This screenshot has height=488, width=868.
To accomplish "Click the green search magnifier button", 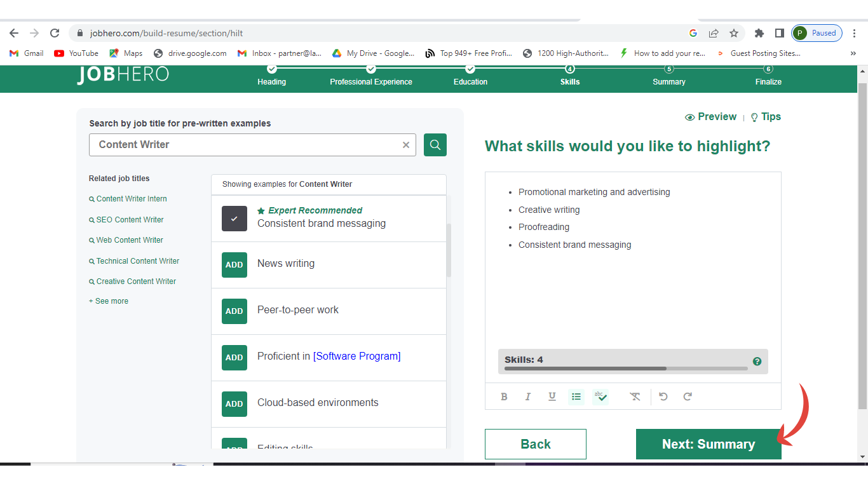I will [x=435, y=145].
